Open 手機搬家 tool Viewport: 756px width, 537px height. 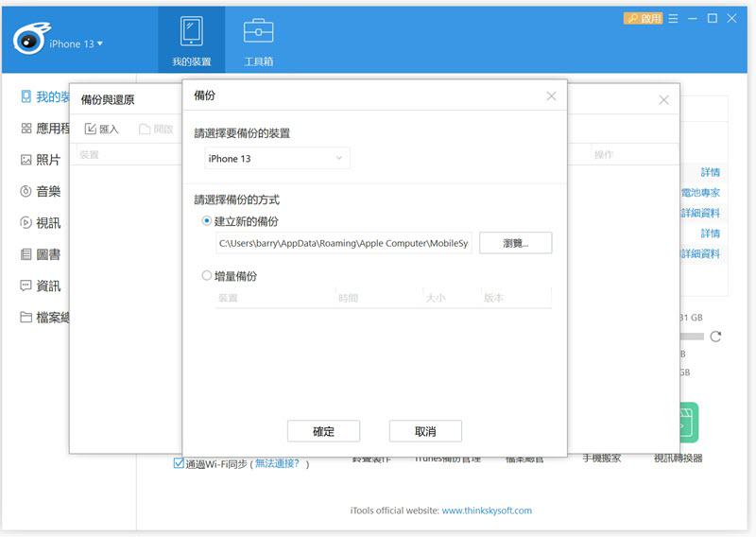(601, 459)
